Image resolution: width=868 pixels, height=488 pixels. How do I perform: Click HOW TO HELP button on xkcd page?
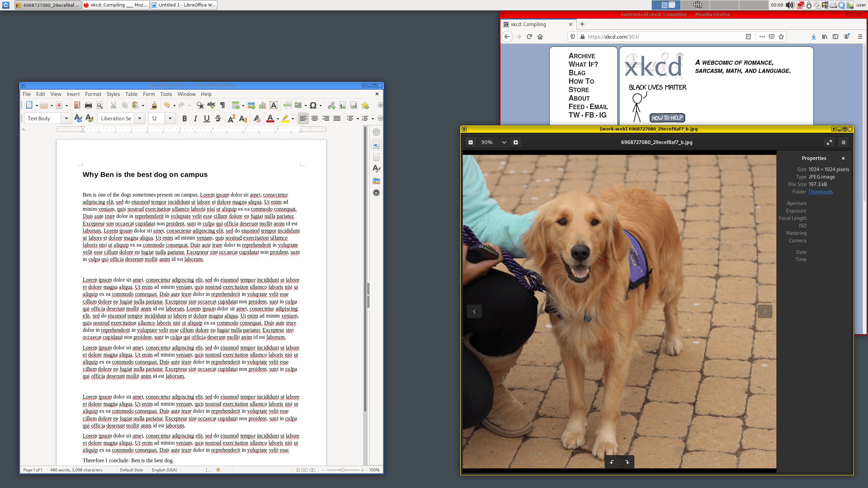[x=667, y=117]
